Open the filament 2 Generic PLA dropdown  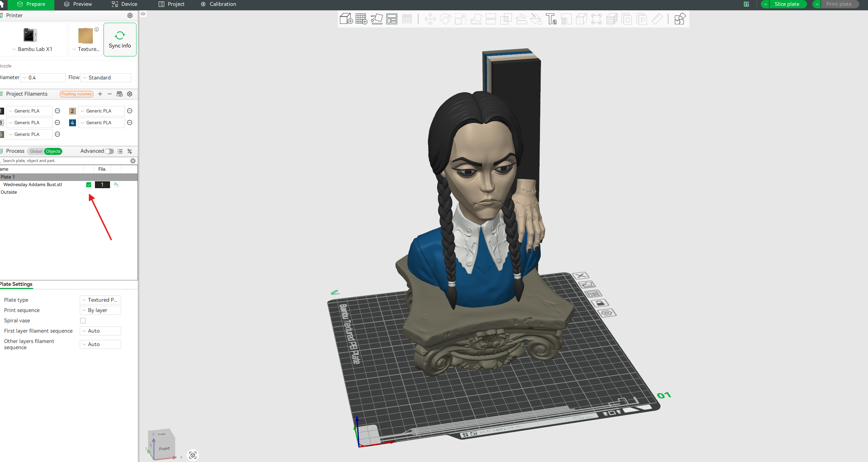[x=101, y=111]
